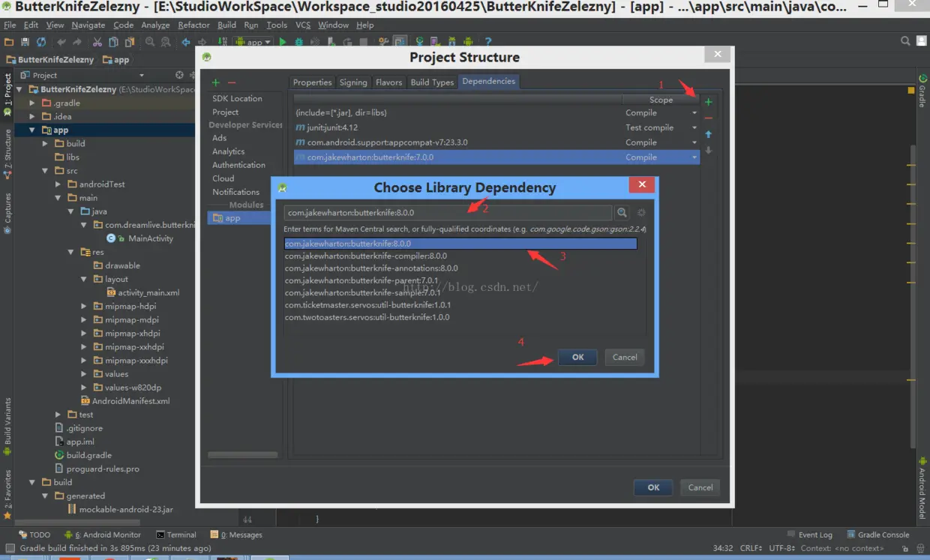Open the File menu
930x560 pixels.
pos(10,25)
